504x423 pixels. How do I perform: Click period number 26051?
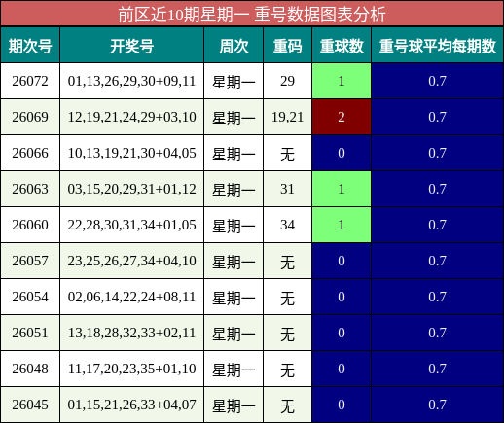[30, 333]
